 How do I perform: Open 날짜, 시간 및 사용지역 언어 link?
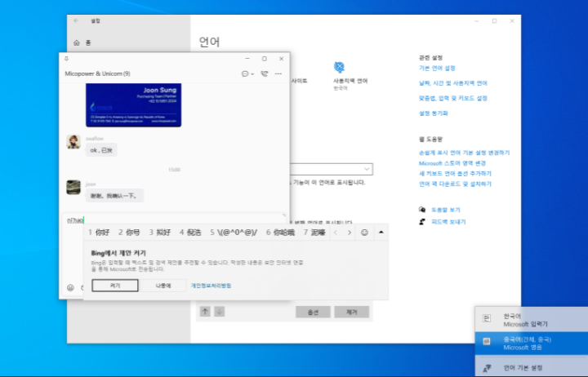[x=453, y=83]
